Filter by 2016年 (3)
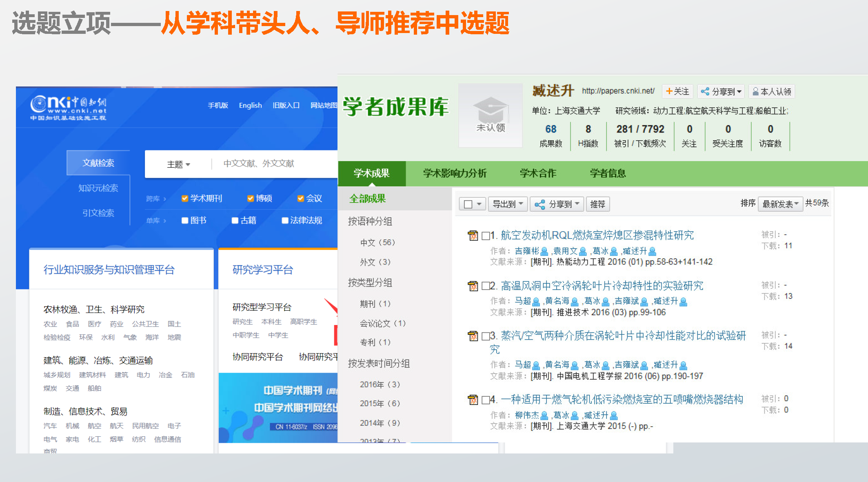 [x=380, y=385]
